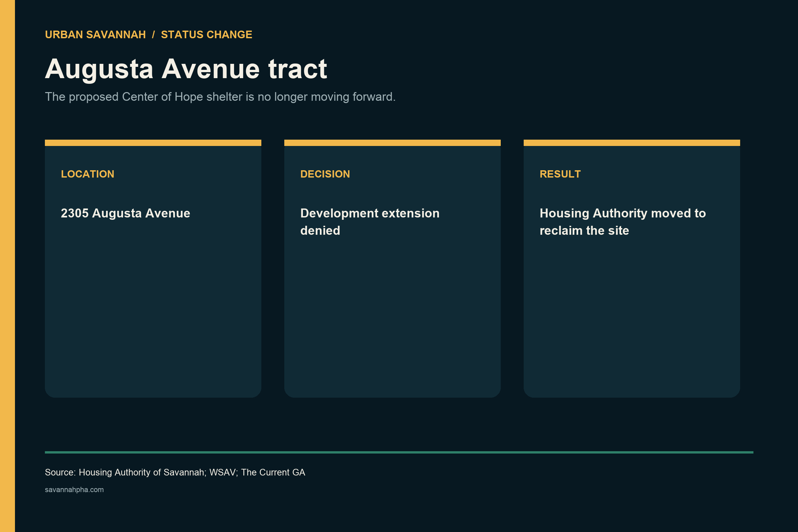Viewport: 798px width, 532px height.
Task: Select Housing Authority moved to reclaim text
Action: (622, 222)
